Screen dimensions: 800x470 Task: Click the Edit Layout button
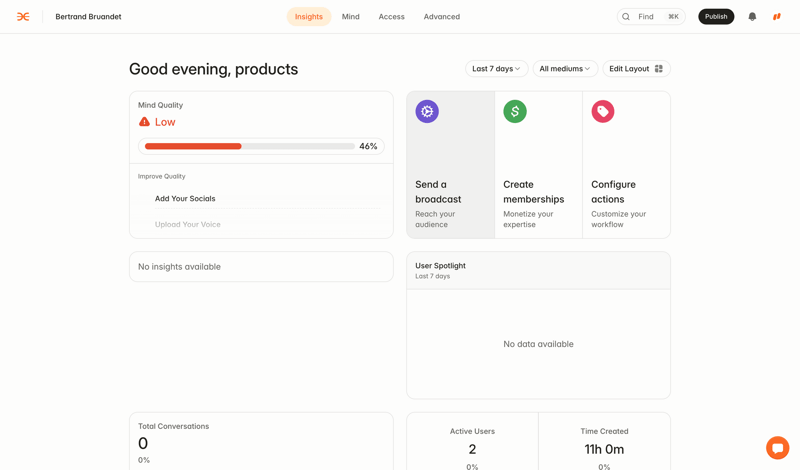coord(636,69)
